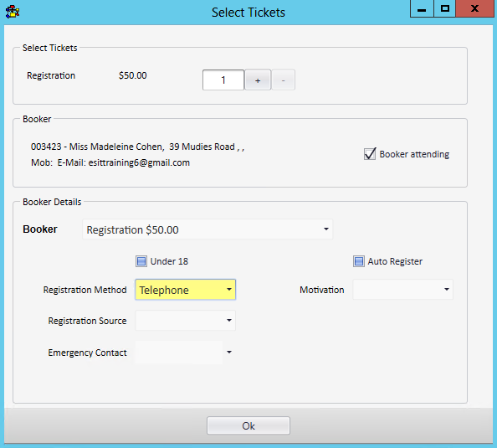Open the Booker ticket type dropdown
The width and height of the screenshot is (497, 448).
tap(208, 229)
